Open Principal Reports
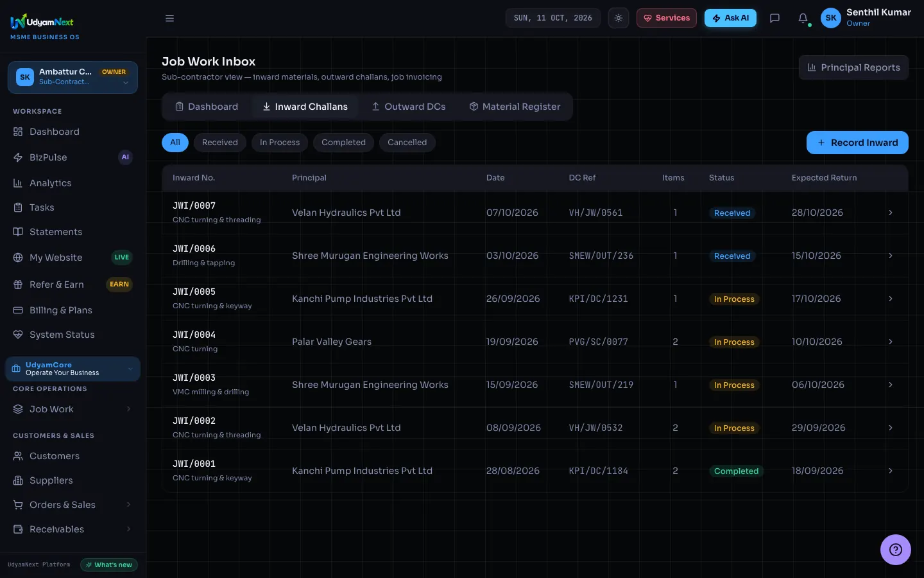Image resolution: width=924 pixels, height=578 pixels. (x=853, y=67)
